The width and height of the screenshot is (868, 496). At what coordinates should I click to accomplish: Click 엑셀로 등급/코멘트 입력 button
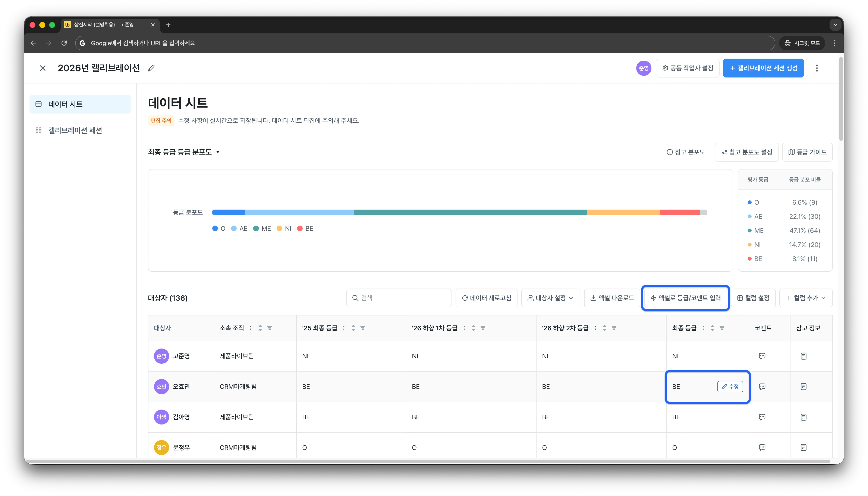coord(685,298)
